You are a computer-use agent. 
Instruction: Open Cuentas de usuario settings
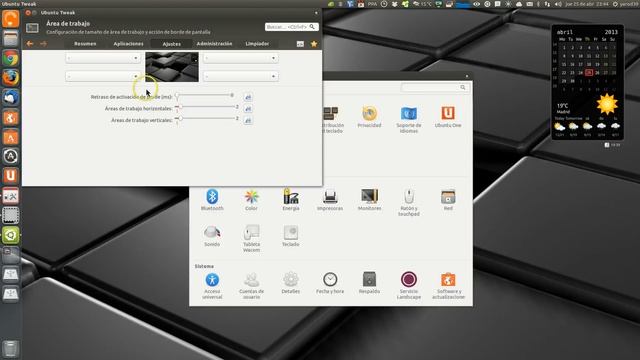(x=251, y=280)
